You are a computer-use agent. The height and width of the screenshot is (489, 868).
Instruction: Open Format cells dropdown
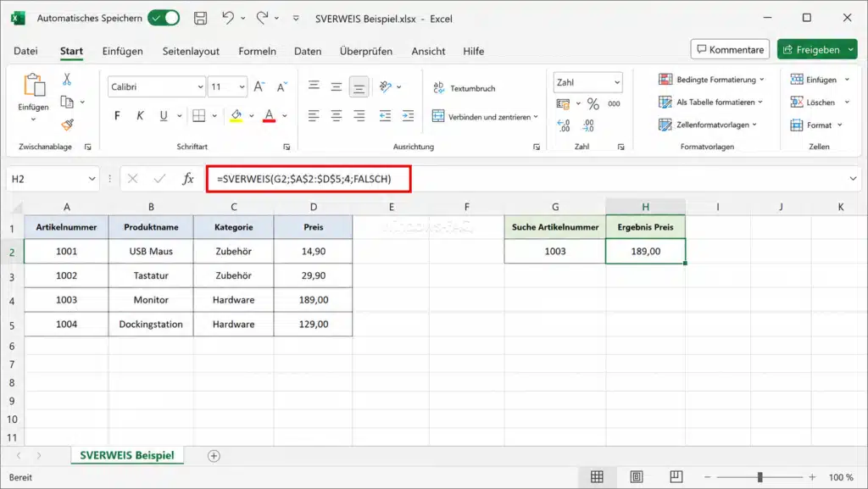coord(840,125)
